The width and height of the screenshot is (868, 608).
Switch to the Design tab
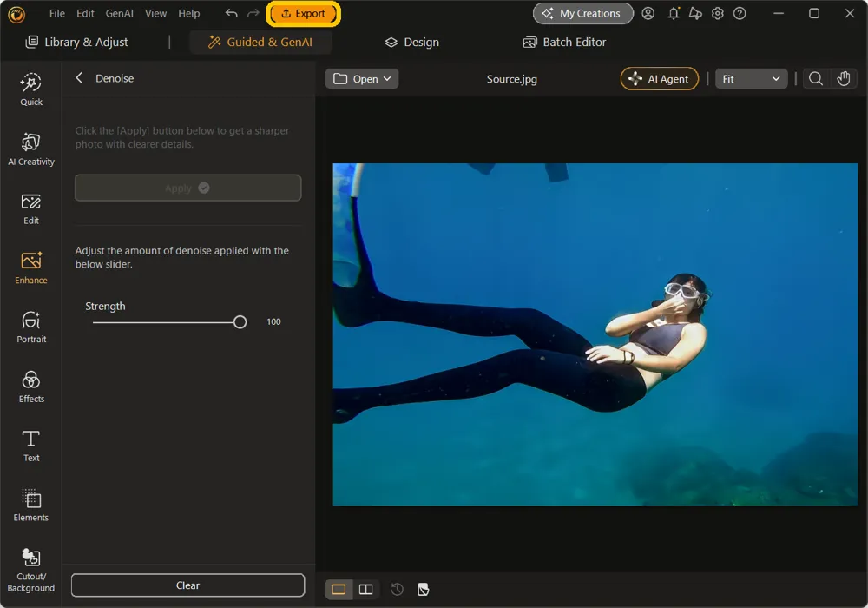(x=411, y=42)
